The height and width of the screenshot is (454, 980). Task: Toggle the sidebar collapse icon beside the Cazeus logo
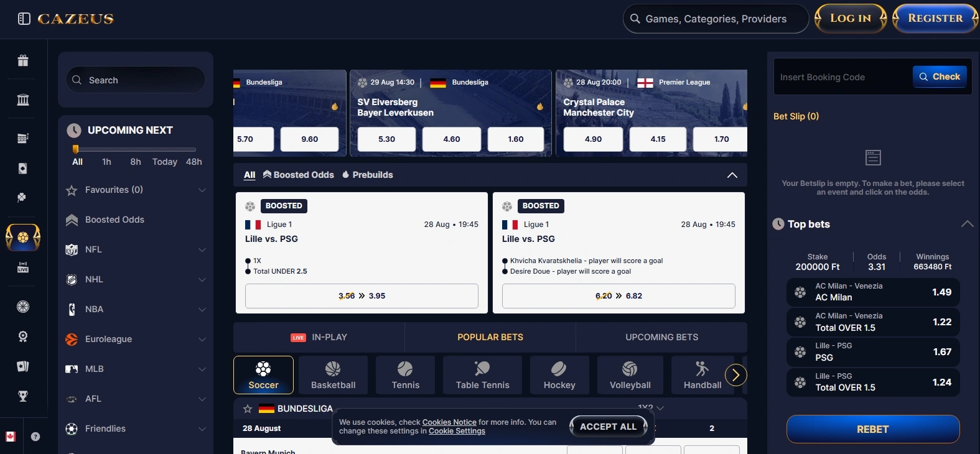click(24, 19)
